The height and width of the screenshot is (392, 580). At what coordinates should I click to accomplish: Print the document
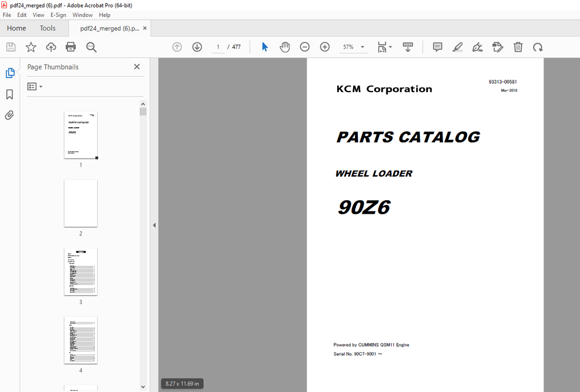pyautogui.click(x=70, y=47)
